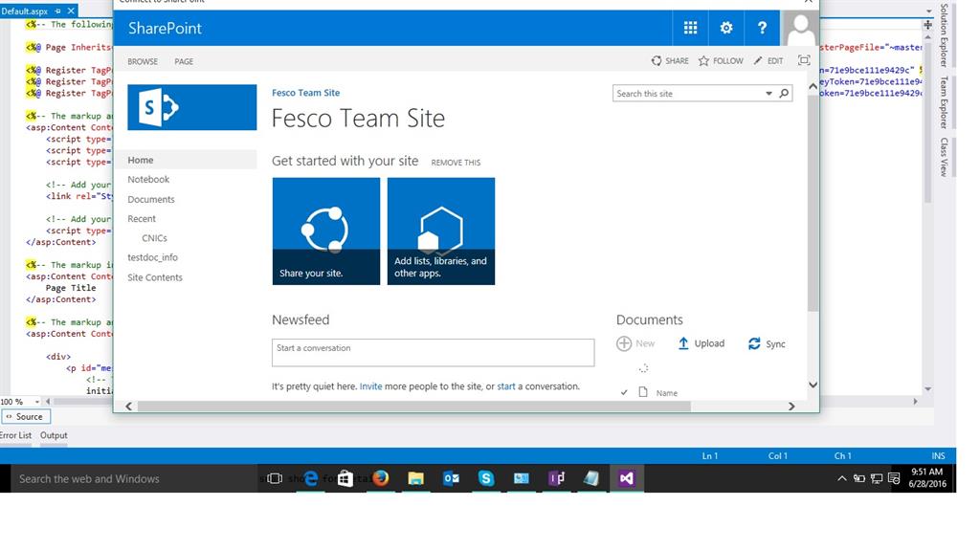
Task: Open the Error List tab
Action: [15, 435]
